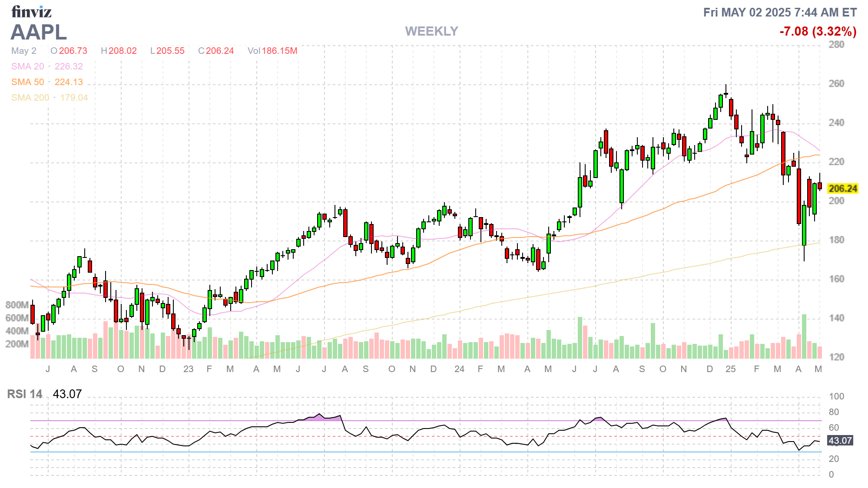Image resolution: width=868 pixels, height=488 pixels.
Task: Click the finviz logo
Action: 31,12
